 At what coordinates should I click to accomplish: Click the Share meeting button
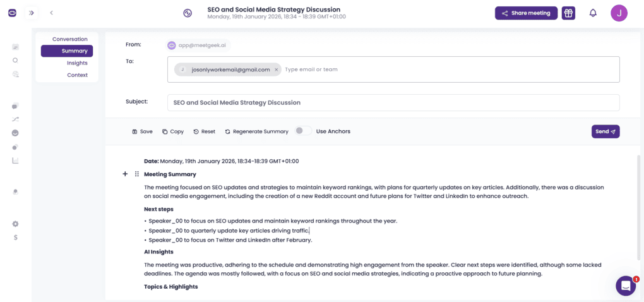point(526,13)
